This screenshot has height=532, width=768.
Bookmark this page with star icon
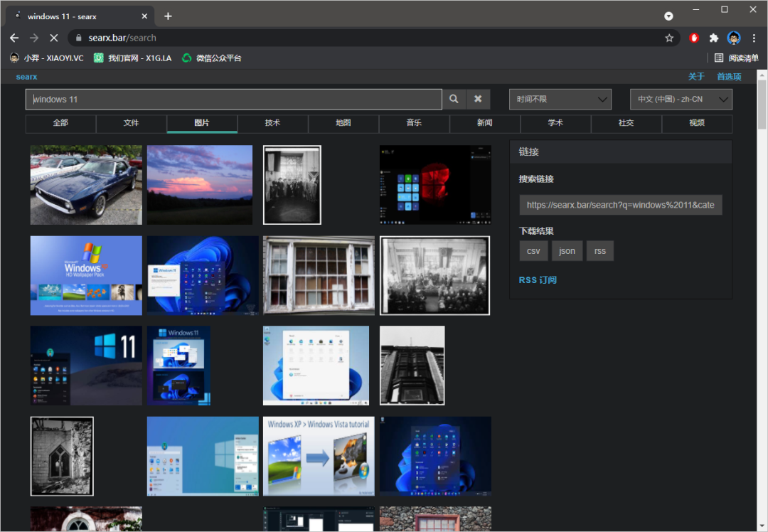tap(669, 38)
